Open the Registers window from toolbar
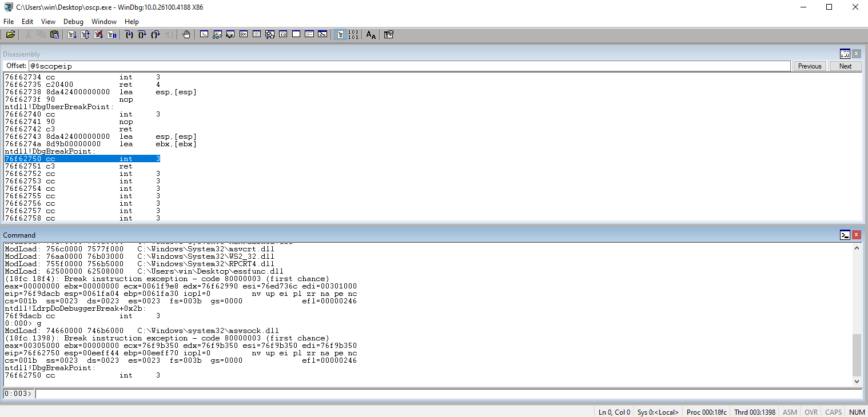This screenshot has width=868, height=417. coord(243,35)
